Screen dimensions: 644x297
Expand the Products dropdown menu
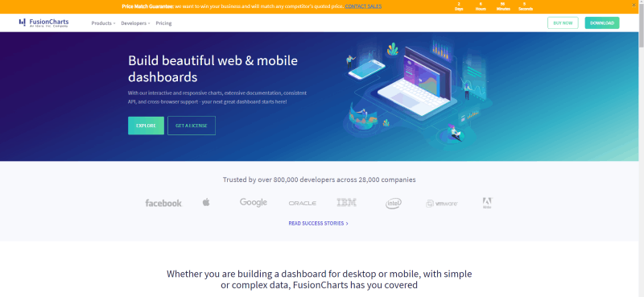[104, 23]
